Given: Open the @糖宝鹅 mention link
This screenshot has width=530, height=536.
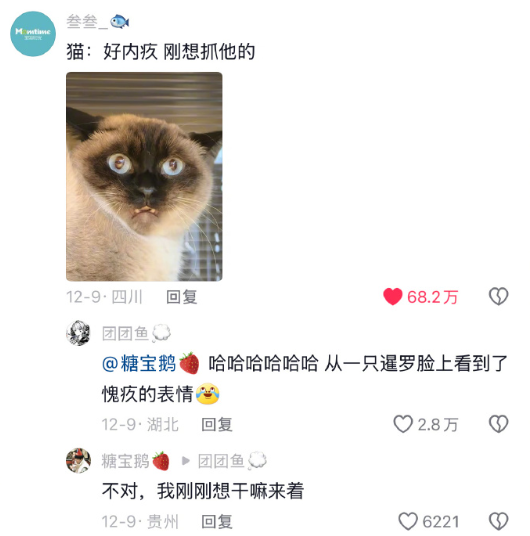Looking at the screenshot, I should point(150,363).
